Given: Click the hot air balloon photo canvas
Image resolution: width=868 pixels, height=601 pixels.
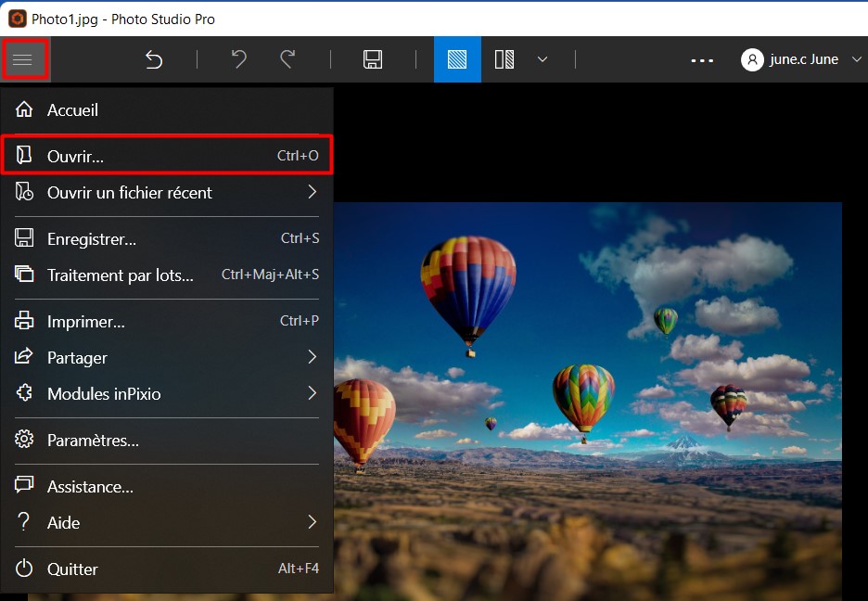Looking at the screenshot, I should 587,402.
